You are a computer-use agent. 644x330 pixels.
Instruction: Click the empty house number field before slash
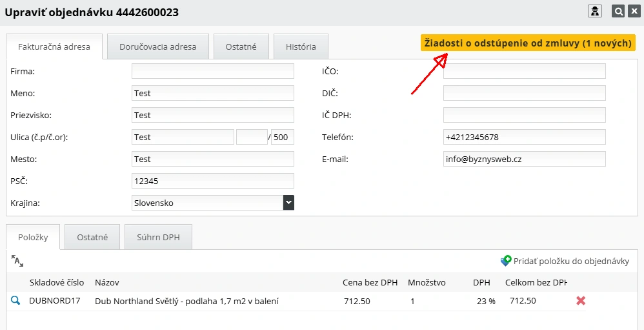pyautogui.click(x=252, y=137)
